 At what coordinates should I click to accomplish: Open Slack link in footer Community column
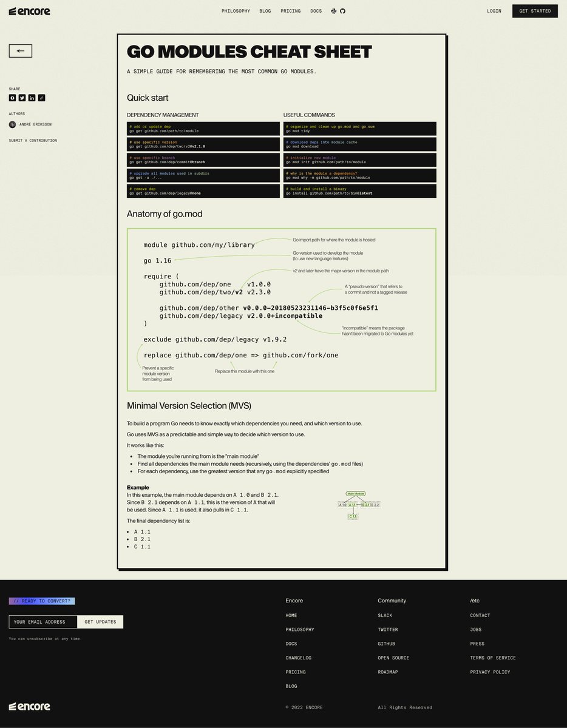pyautogui.click(x=385, y=615)
